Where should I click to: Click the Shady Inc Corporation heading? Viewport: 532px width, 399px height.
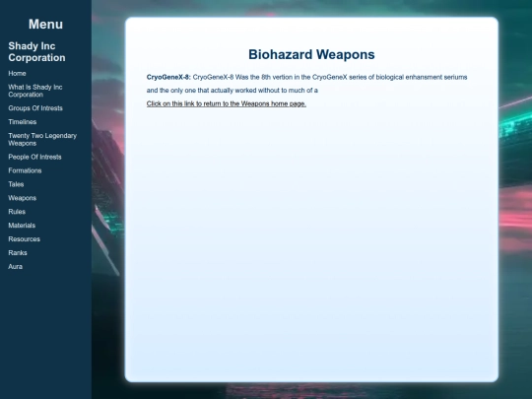[x=36, y=51]
